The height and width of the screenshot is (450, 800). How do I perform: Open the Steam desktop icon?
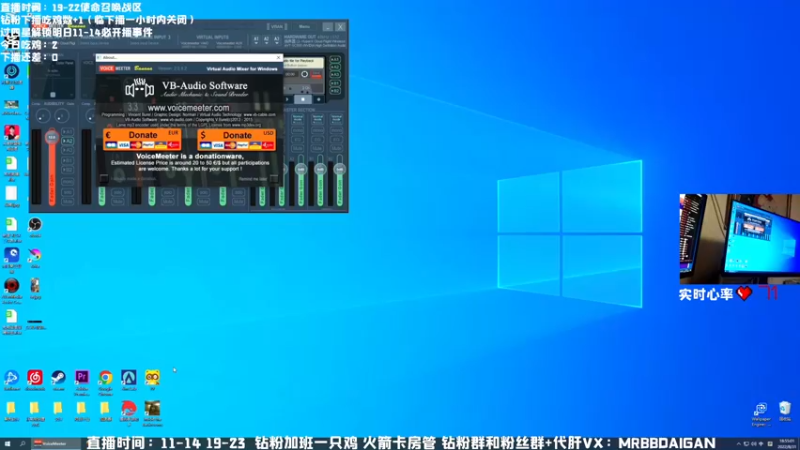(59, 378)
